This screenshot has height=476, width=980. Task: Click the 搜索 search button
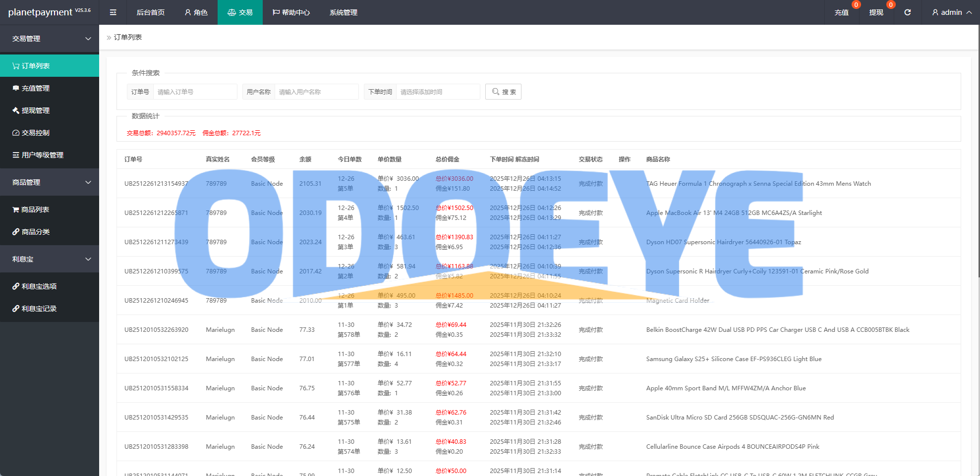503,92
